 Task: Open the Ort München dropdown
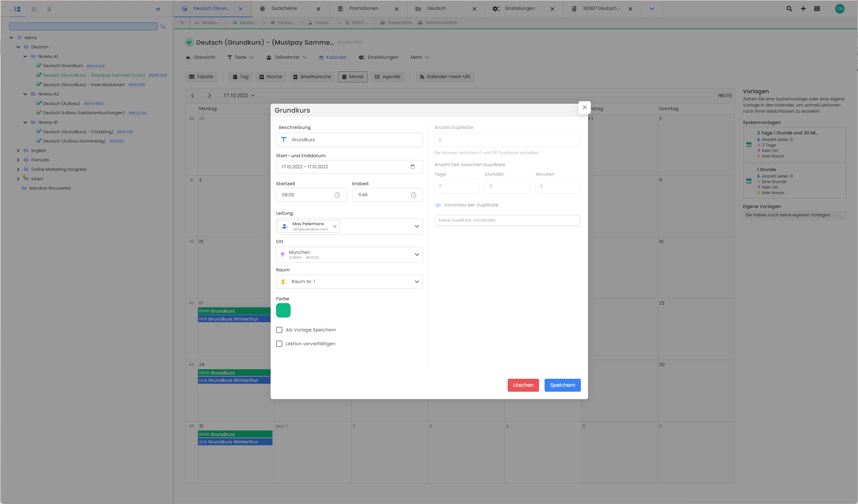417,254
